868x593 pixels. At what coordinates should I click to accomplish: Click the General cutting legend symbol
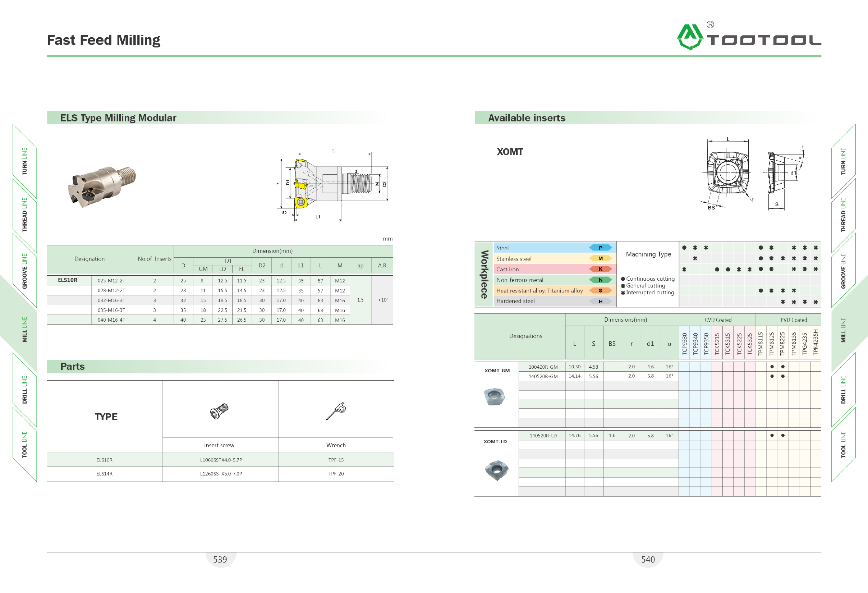click(623, 286)
